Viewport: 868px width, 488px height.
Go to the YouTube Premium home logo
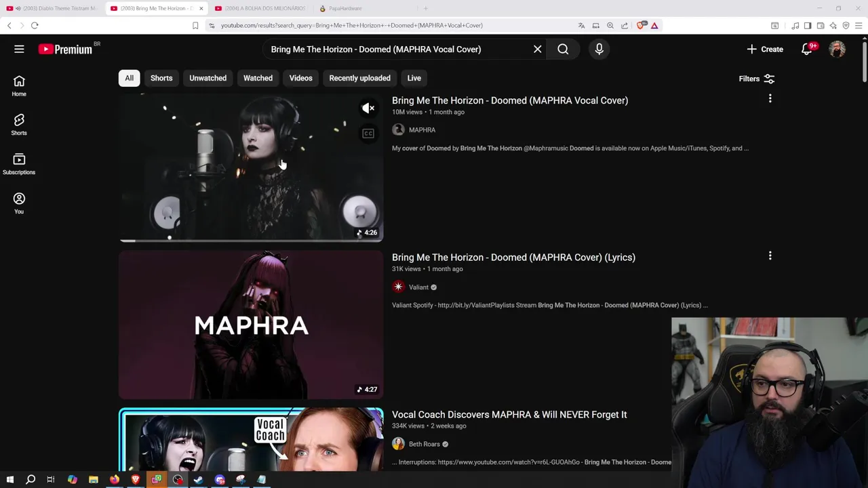(x=65, y=49)
